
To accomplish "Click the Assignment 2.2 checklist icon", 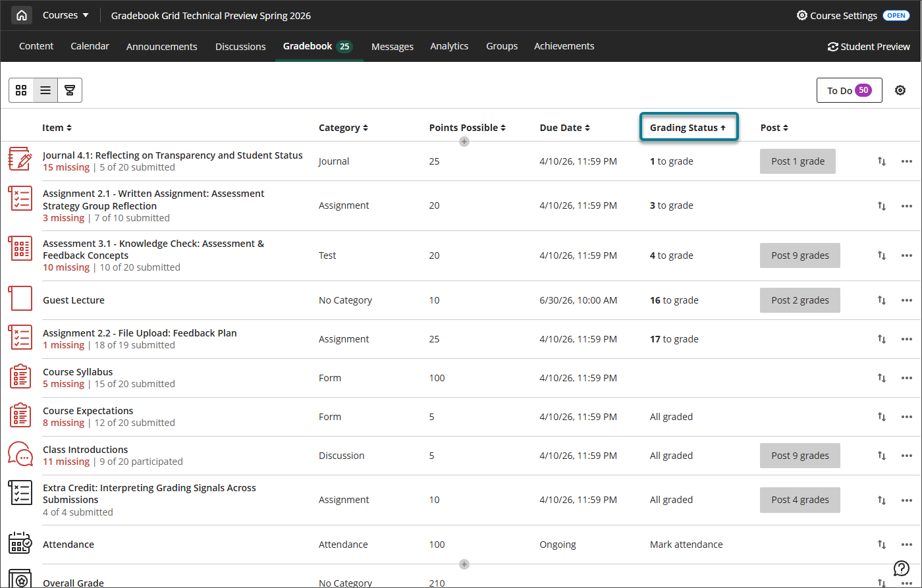I will (20, 337).
